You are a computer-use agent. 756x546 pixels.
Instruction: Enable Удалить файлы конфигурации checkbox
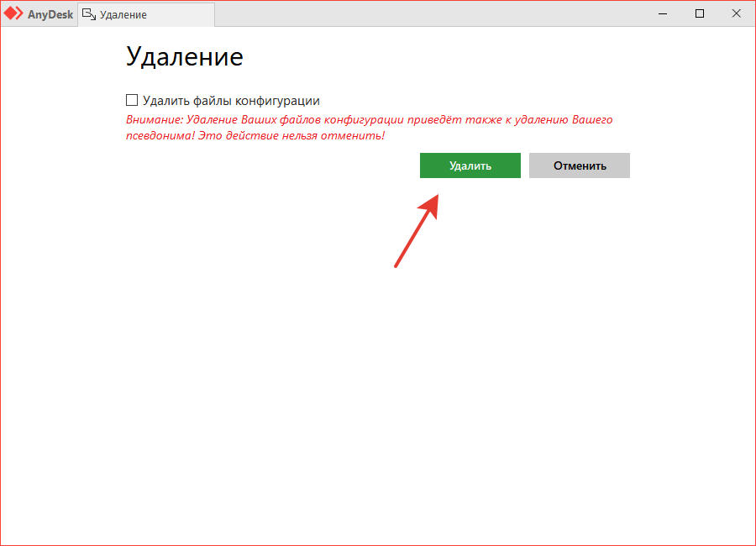coord(132,100)
